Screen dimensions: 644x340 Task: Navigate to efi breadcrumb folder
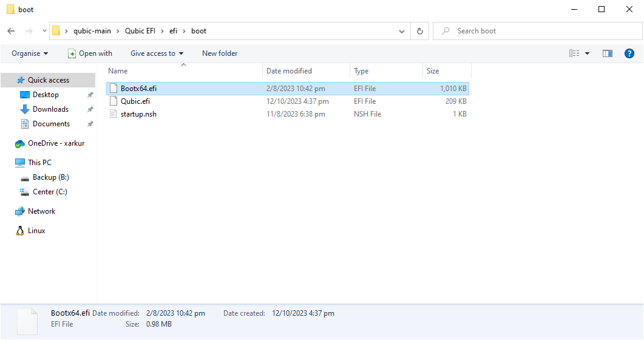click(174, 31)
